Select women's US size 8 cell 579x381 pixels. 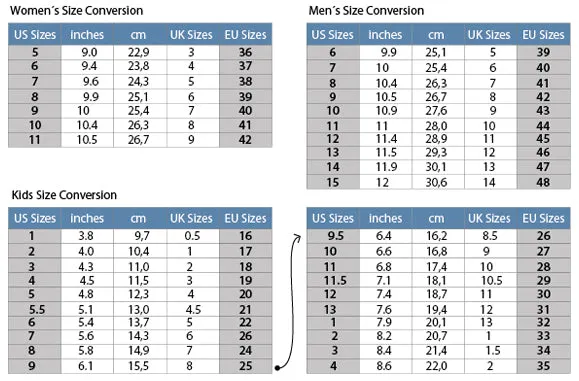pyautogui.click(x=35, y=97)
